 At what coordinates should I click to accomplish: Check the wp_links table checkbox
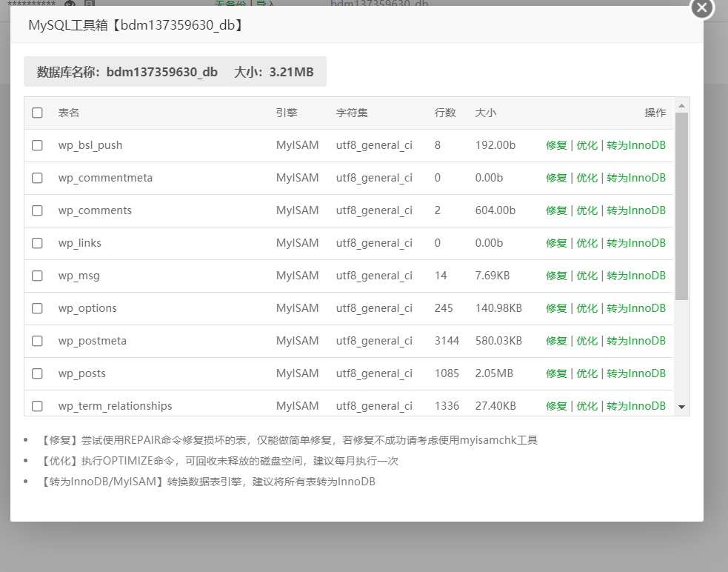pos(37,243)
